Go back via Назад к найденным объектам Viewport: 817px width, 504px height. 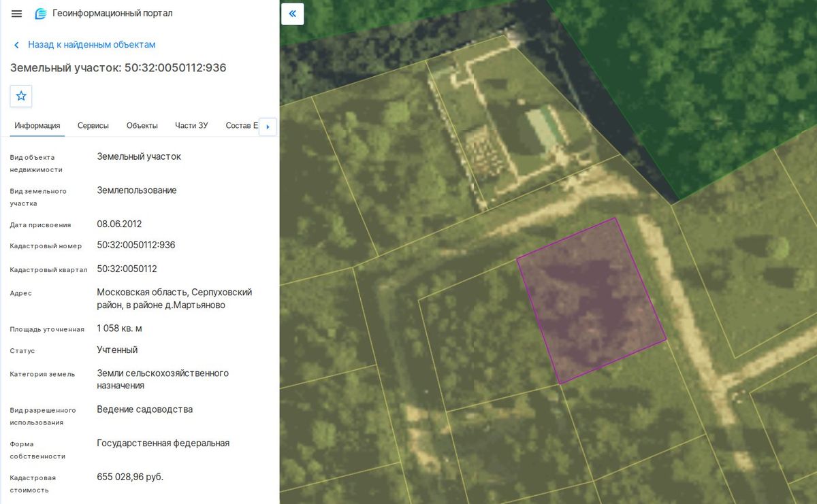(92, 45)
